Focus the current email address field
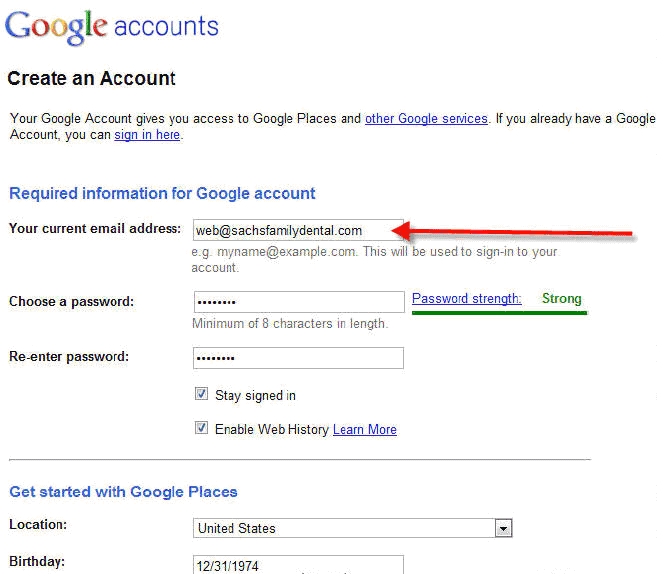Screen dimensions: 665x574 pos(298,230)
